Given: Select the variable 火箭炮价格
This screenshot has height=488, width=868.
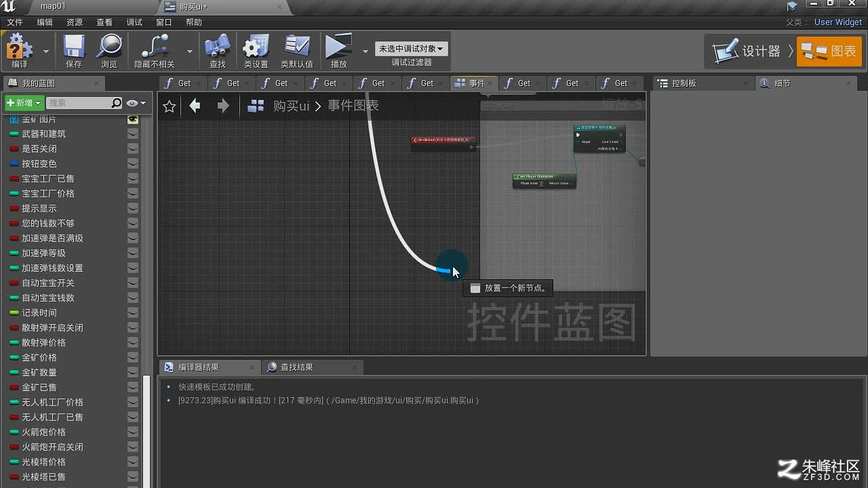Looking at the screenshot, I should (x=43, y=432).
